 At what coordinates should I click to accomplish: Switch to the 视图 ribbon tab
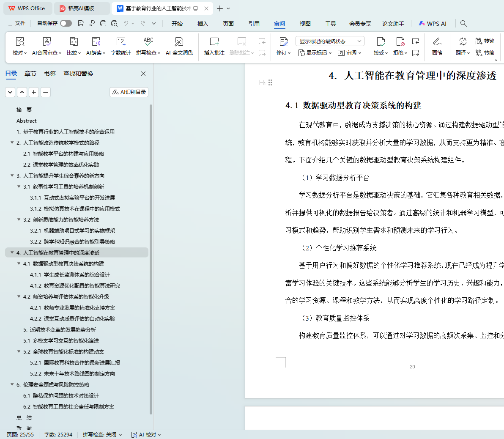pos(305,24)
